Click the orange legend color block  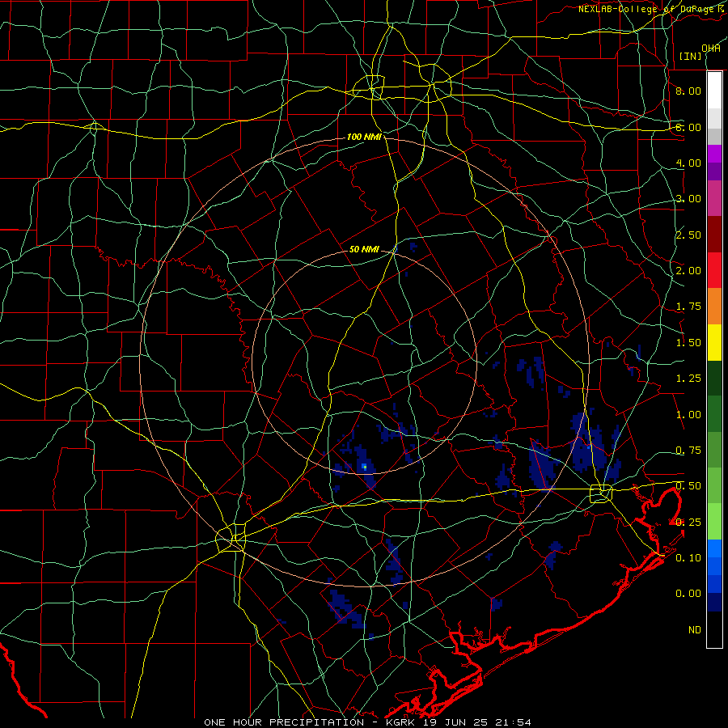714,306
